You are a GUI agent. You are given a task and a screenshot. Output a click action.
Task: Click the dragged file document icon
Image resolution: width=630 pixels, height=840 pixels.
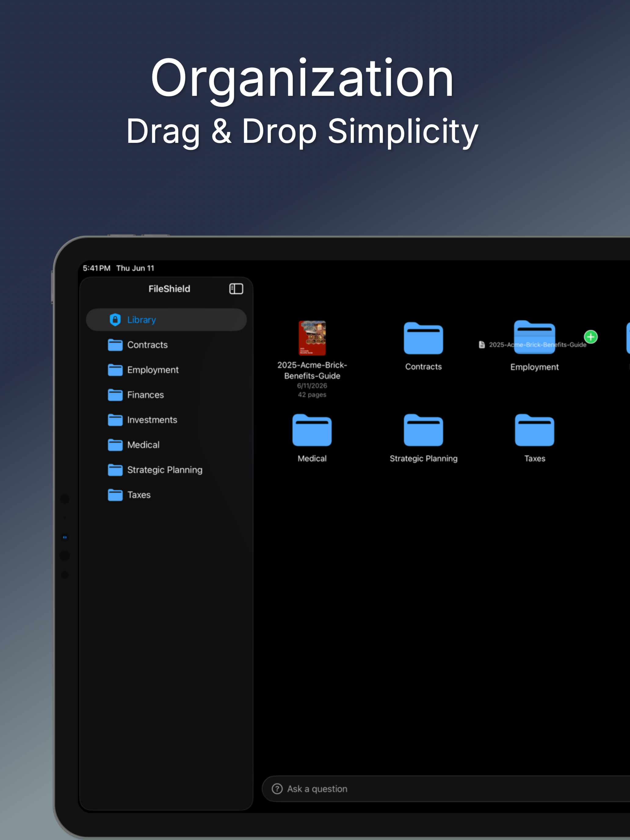pyautogui.click(x=482, y=344)
